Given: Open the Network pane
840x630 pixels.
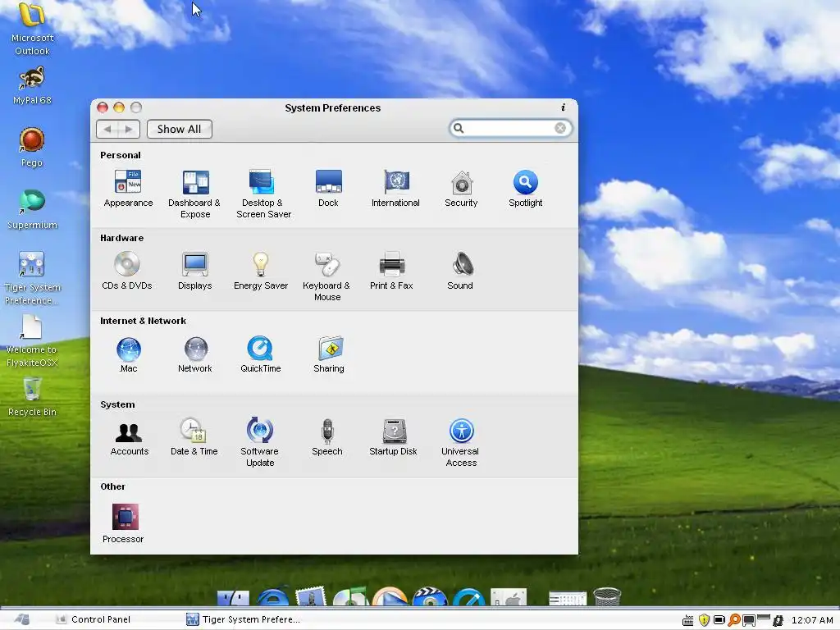Looking at the screenshot, I should 195,354.
